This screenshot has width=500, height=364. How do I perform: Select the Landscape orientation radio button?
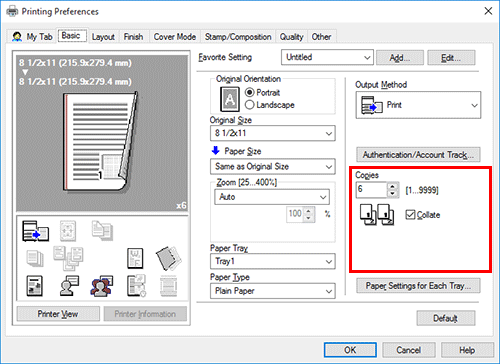250,105
